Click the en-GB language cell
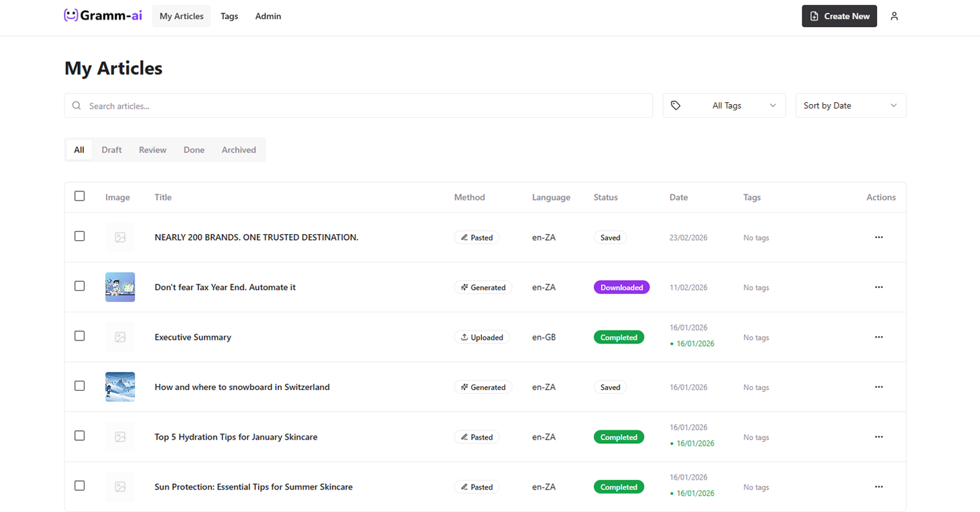 coord(544,337)
